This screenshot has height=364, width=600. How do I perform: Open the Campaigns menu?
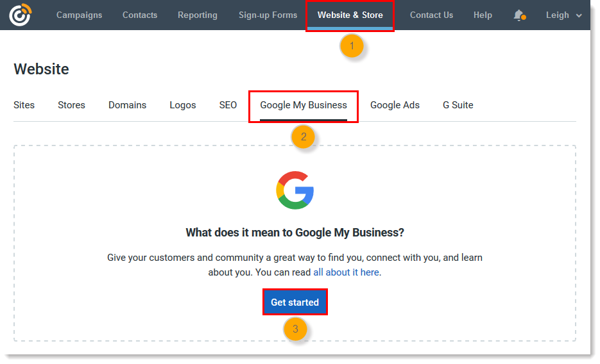coord(79,15)
